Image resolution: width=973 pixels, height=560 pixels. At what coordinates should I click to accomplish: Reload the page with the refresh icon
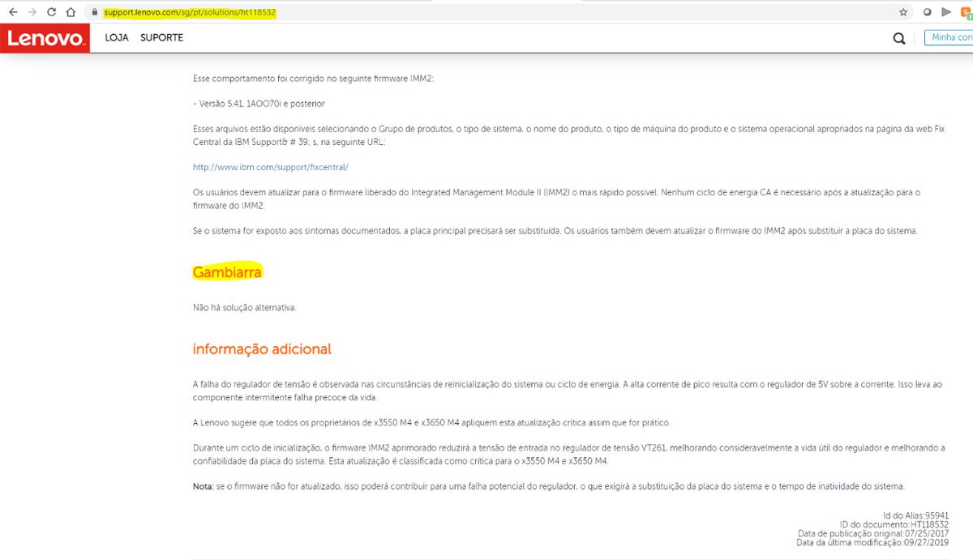coord(52,12)
